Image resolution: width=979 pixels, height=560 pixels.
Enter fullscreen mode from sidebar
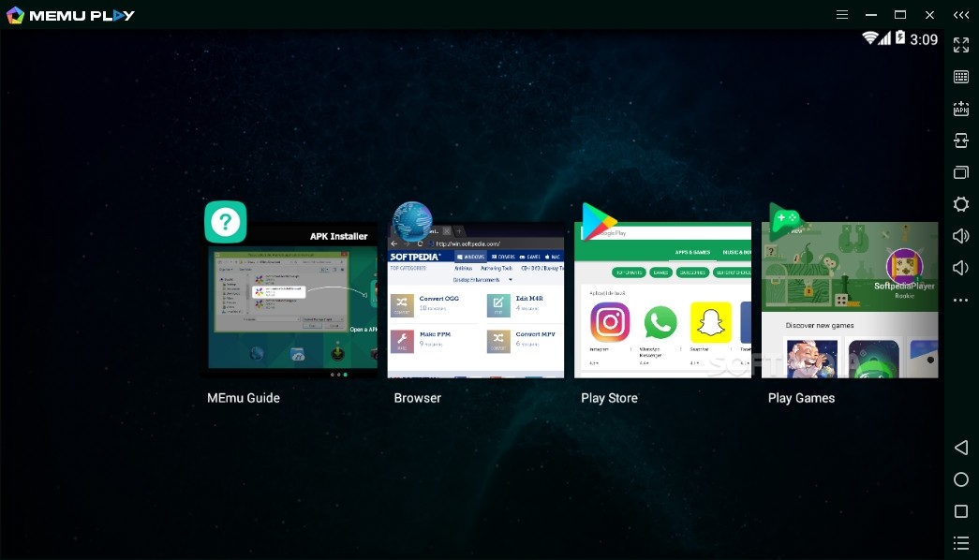tap(961, 45)
